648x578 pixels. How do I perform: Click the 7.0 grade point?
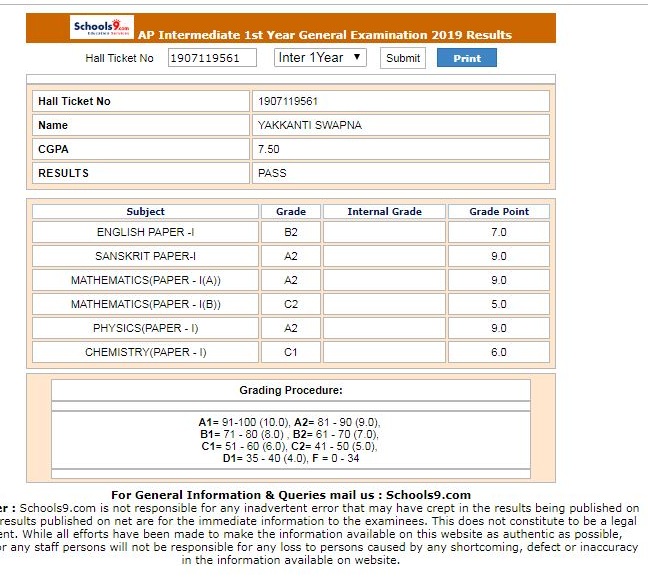coord(499,232)
